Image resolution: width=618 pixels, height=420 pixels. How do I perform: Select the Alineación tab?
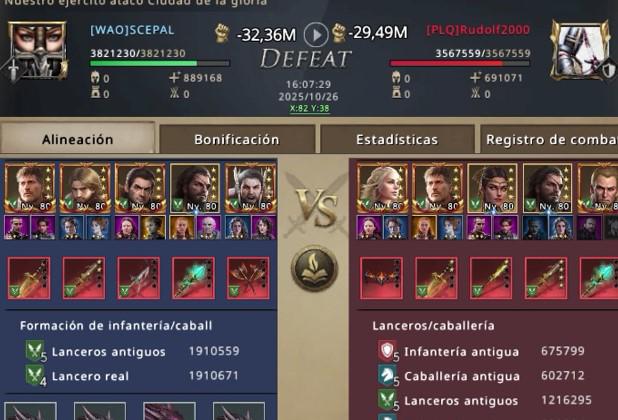78,139
